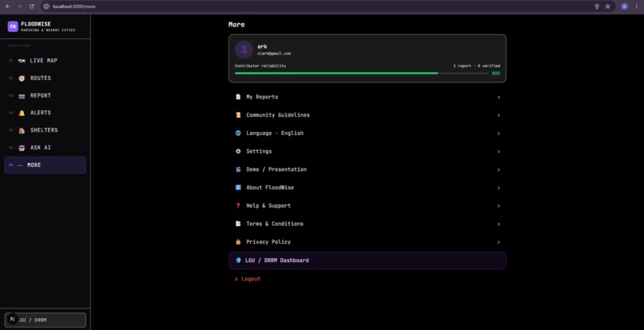644x330 pixels.
Task: Open the browser three-dot menu
Action: tap(637, 6)
